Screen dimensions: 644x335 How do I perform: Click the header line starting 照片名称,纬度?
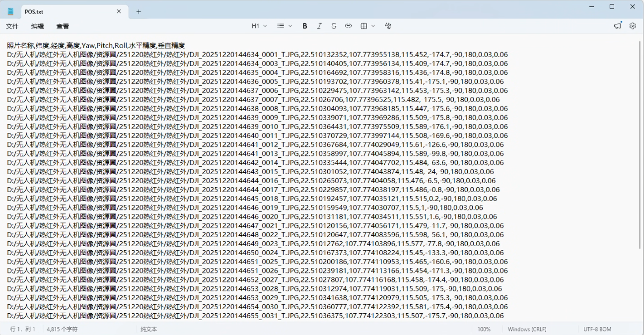pos(96,45)
